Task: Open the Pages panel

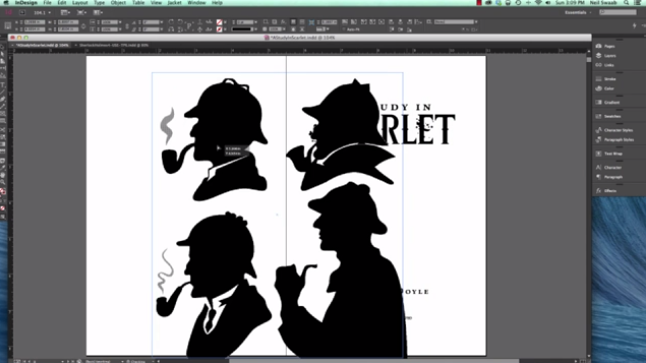Action: tap(606, 46)
